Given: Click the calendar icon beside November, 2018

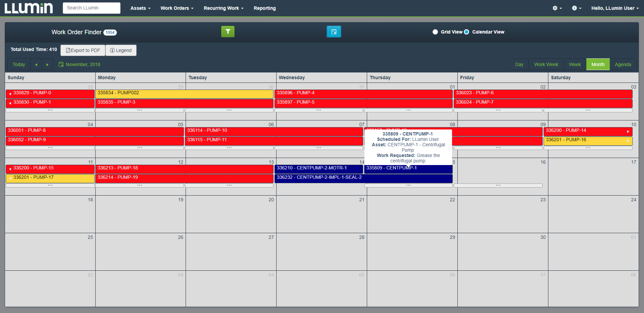Looking at the screenshot, I should [61, 64].
